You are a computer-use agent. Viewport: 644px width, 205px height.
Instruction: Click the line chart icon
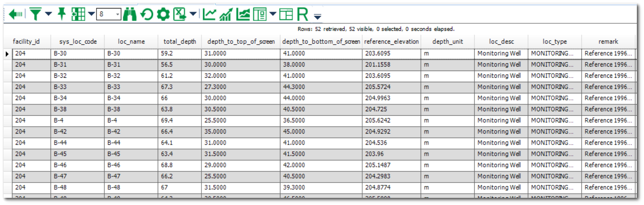[x=209, y=14]
